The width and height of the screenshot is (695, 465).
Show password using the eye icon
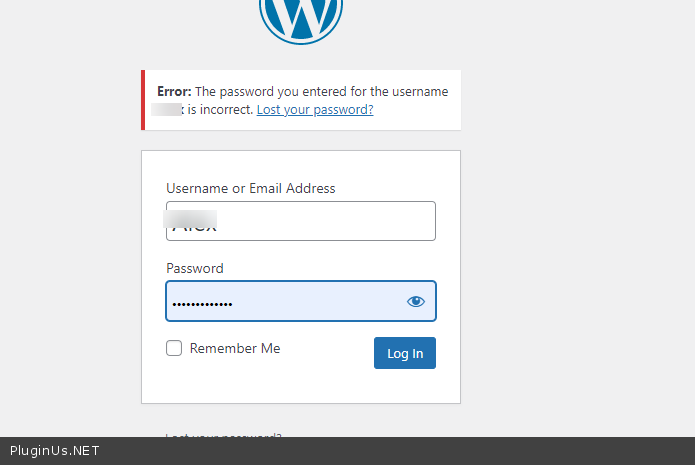coord(416,301)
